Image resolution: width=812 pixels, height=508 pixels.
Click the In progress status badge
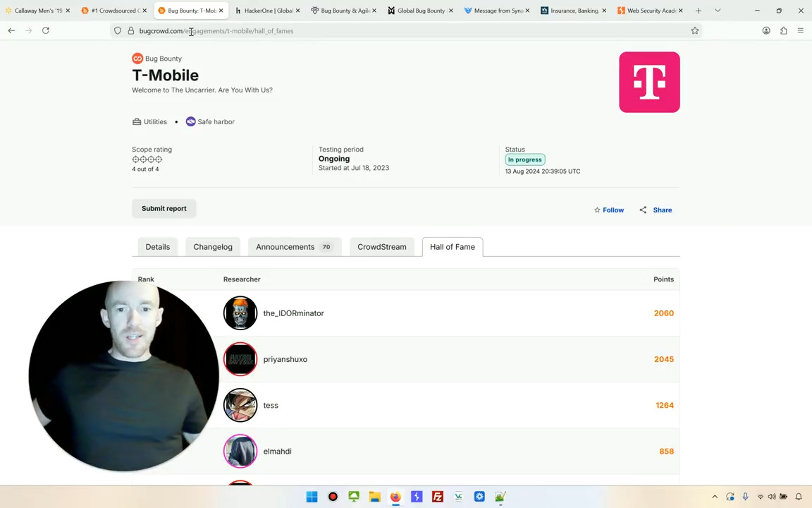point(524,159)
